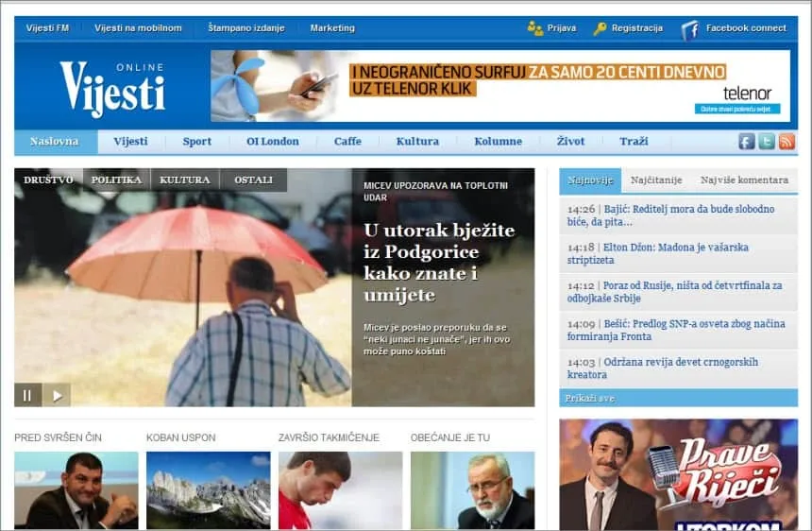Image resolution: width=812 pixels, height=531 pixels.
Task: Switch to the OSTALI slideshow tab
Action: [253, 180]
